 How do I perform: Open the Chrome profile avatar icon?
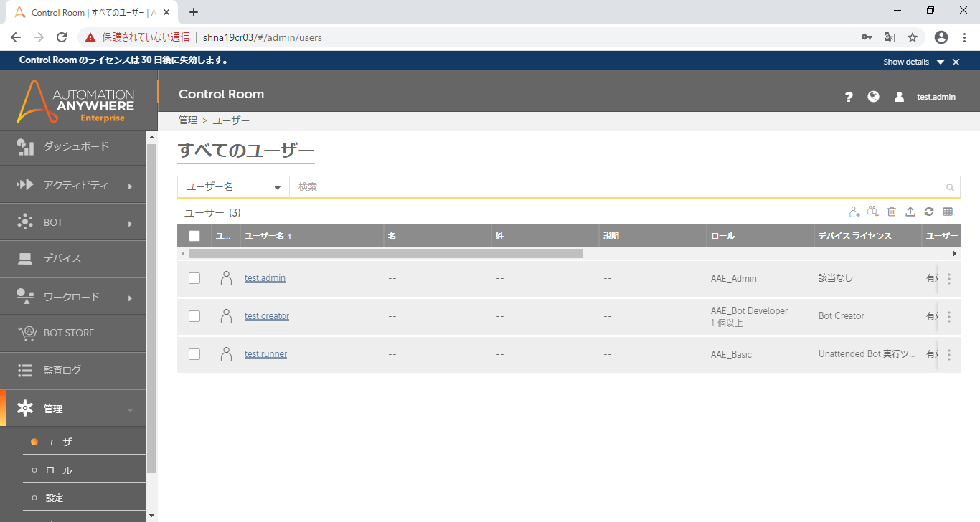point(941,37)
